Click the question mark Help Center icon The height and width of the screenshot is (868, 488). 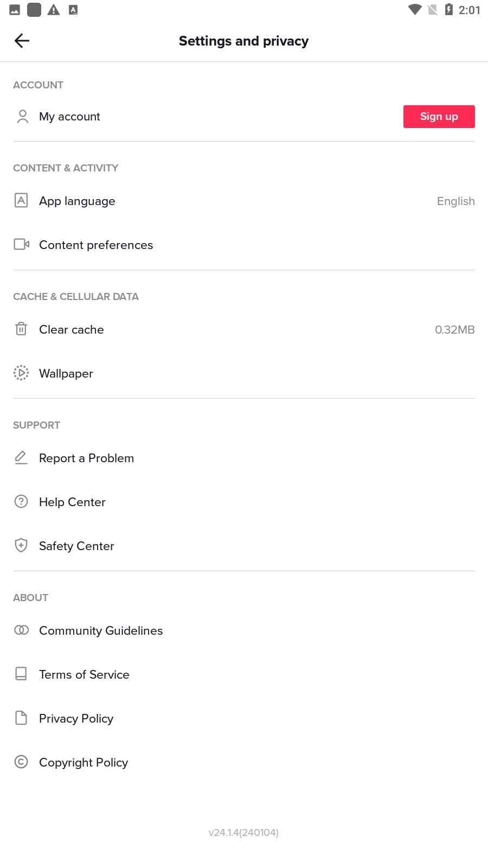click(21, 501)
